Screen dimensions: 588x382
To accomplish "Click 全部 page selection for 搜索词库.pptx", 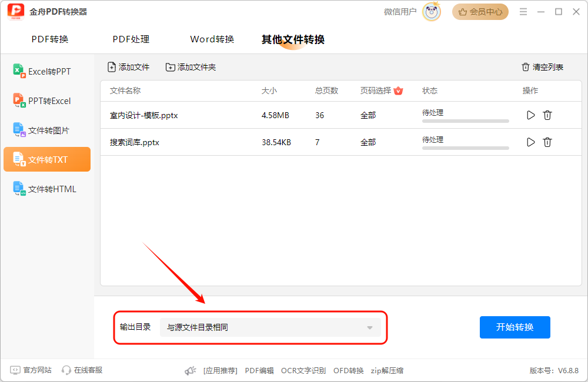I will (368, 142).
